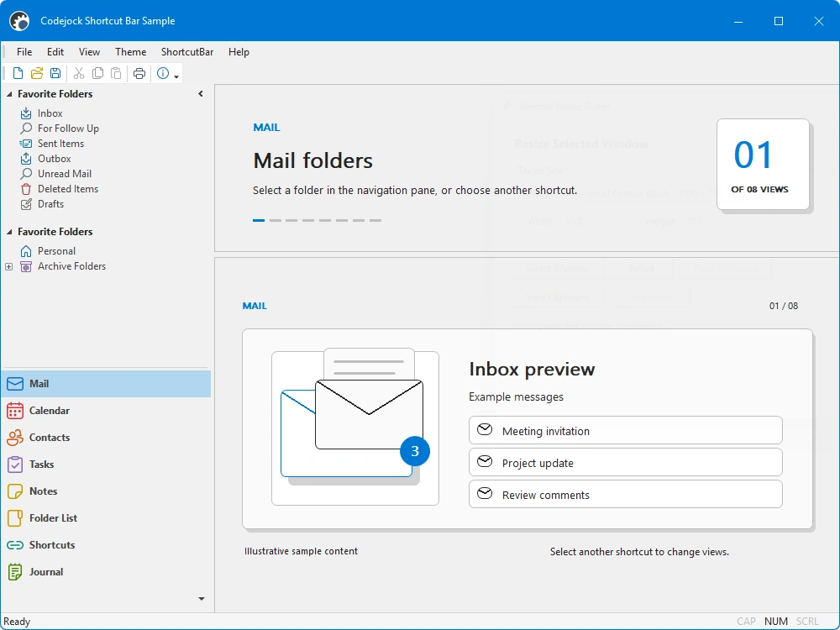Select the Deleted Items folder

pos(67,189)
